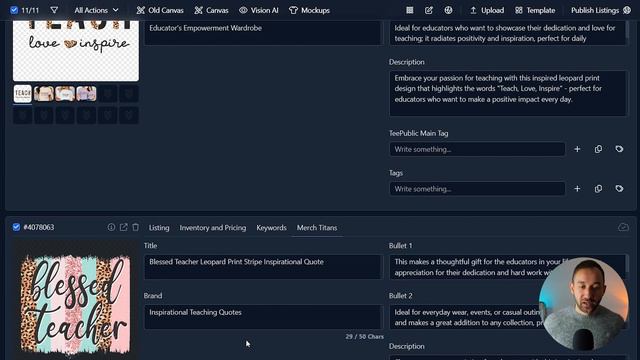The image size is (640, 360).
Task: Select the Merch Titans tab
Action: point(317,228)
